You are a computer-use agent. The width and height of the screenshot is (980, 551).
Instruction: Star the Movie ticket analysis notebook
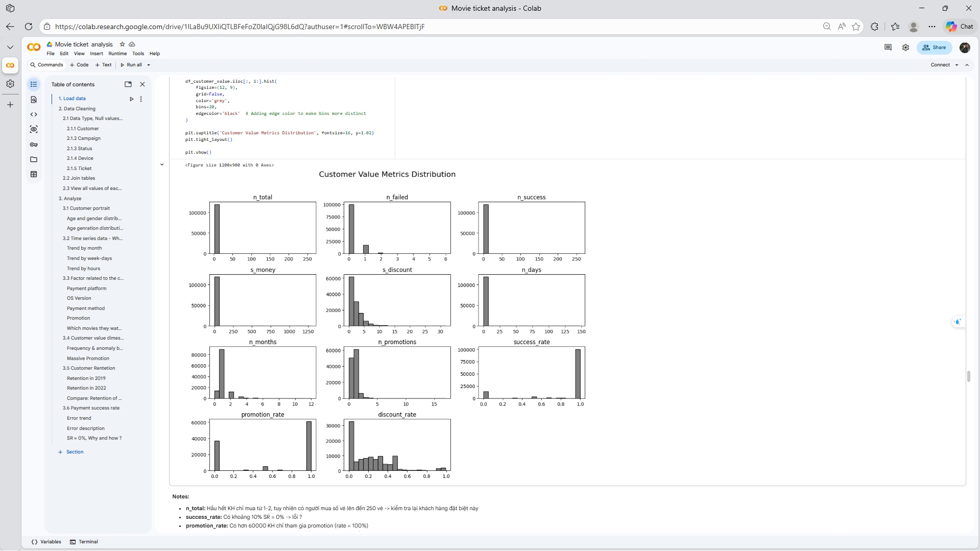(x=122, y=44)
